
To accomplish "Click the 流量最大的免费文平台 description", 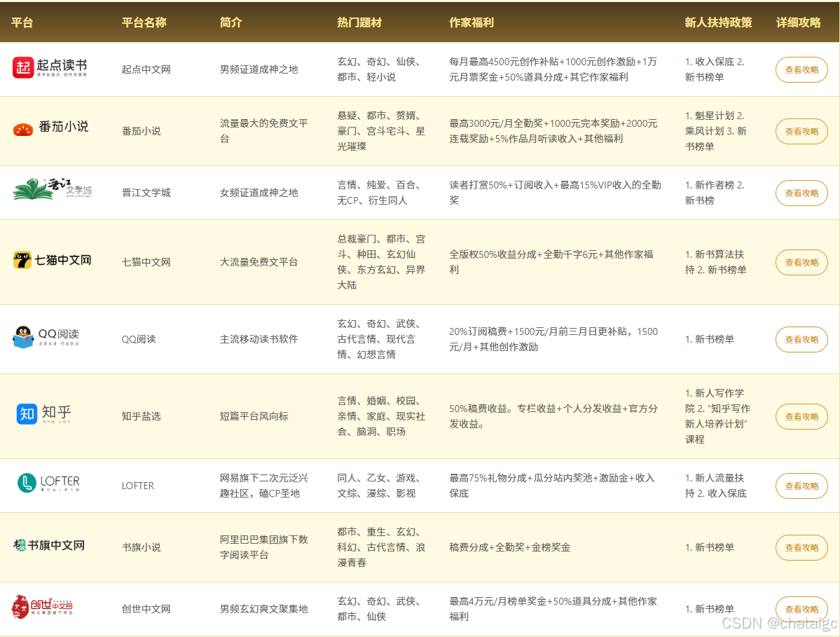I will 263,131.
